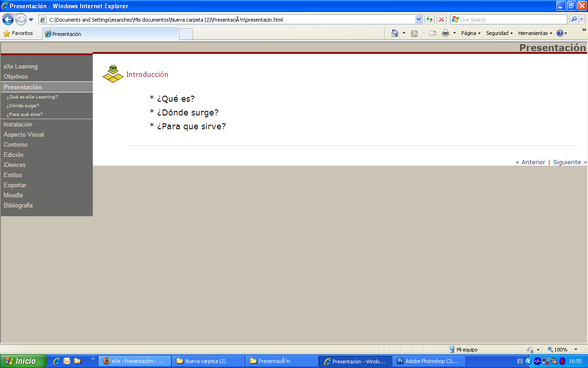
Task: Click the Print icon in toolbar
Action: click(445, 33)
